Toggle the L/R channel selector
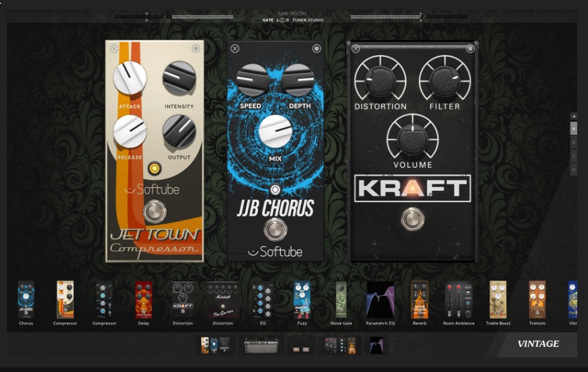Image resolution: width=588 pixels, height=372 pixels. (x=283, y=20)
